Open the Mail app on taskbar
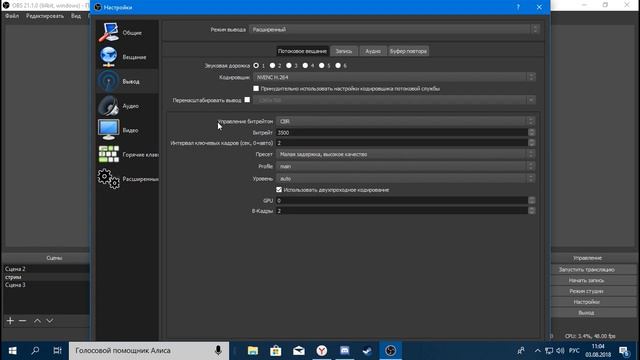The height and width of the screenshot is (360, 640). coord(299,351)
